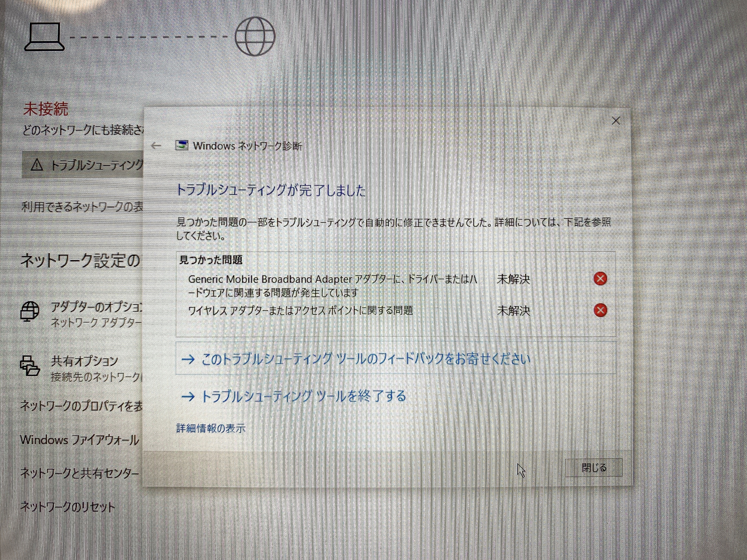Screen dimensions: 747x560
Task: Click the 閉じる button
Action: pyautogui.click(x=594, y=467)
